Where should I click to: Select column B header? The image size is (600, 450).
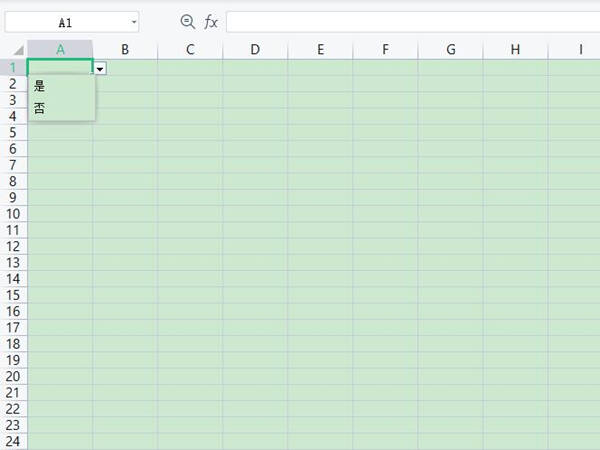click(125, 50)
